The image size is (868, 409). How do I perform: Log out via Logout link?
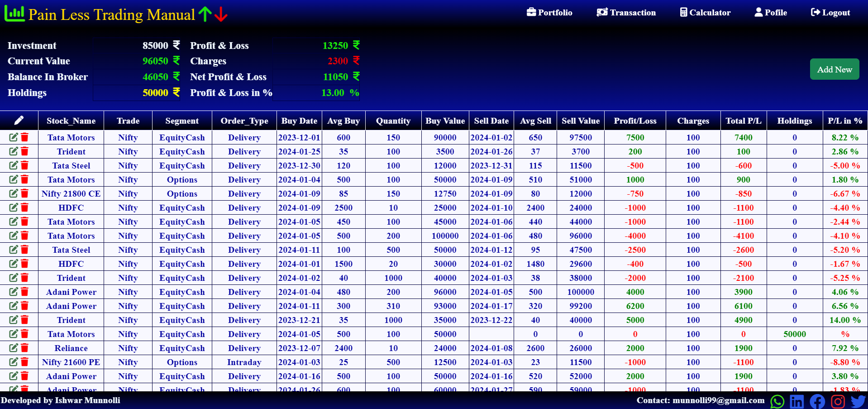[830, 12]
